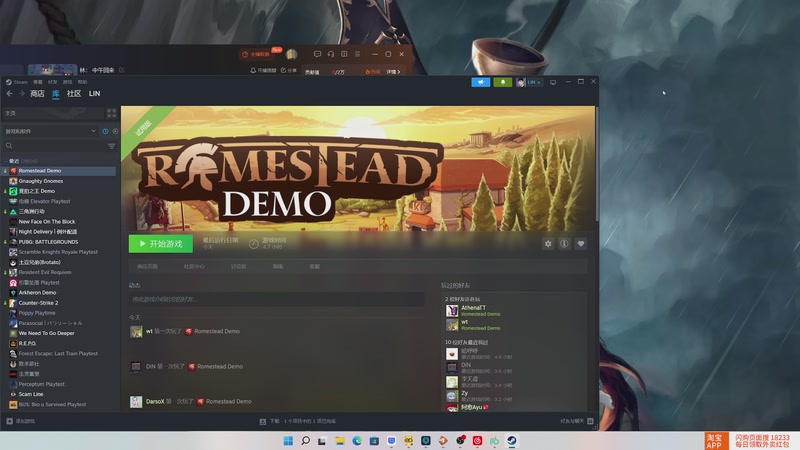Open 好友与聊天 friends and chat

577,421
